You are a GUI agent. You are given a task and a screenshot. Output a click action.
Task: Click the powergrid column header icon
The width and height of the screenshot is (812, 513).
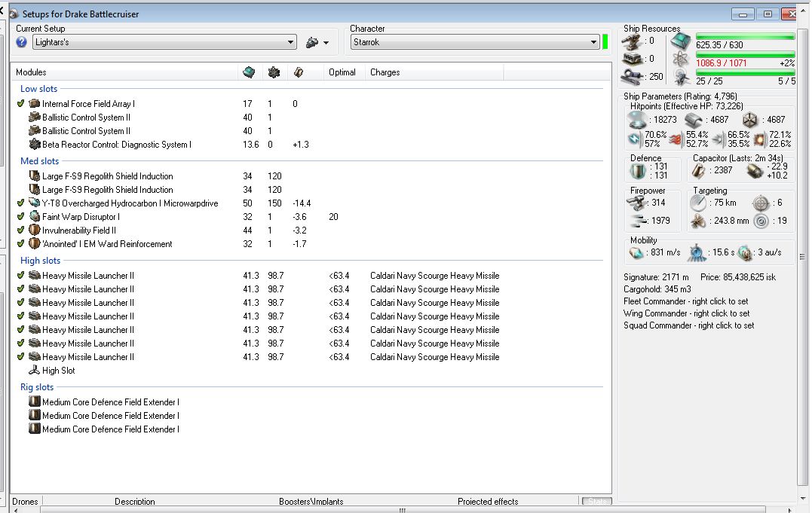tap(274, 72)
